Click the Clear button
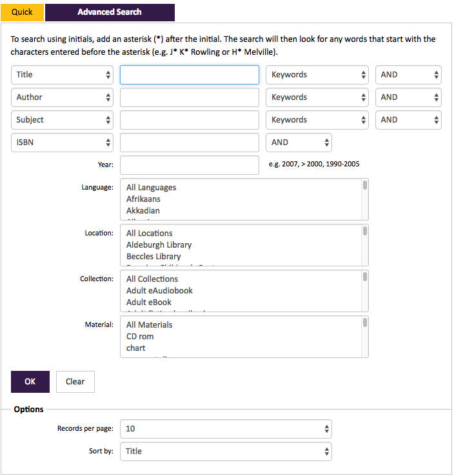Viewport: 454px width, 476px height. (x=75, y=382)
